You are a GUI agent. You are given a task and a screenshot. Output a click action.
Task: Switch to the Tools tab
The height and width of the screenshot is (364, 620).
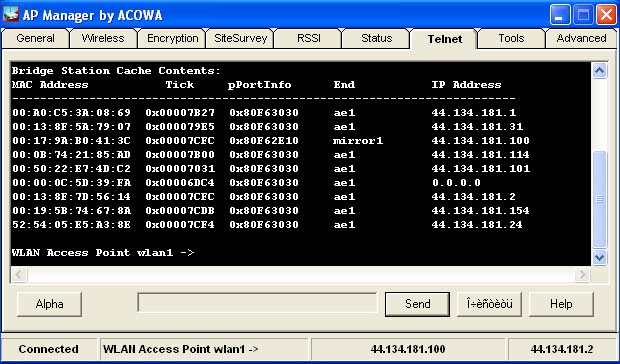(511, 38)
